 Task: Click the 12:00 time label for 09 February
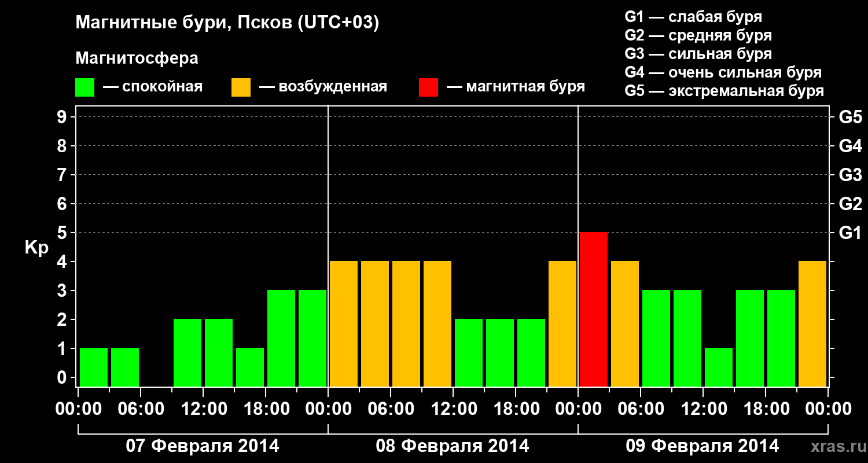pyautogui.click(x=703, y=409)
